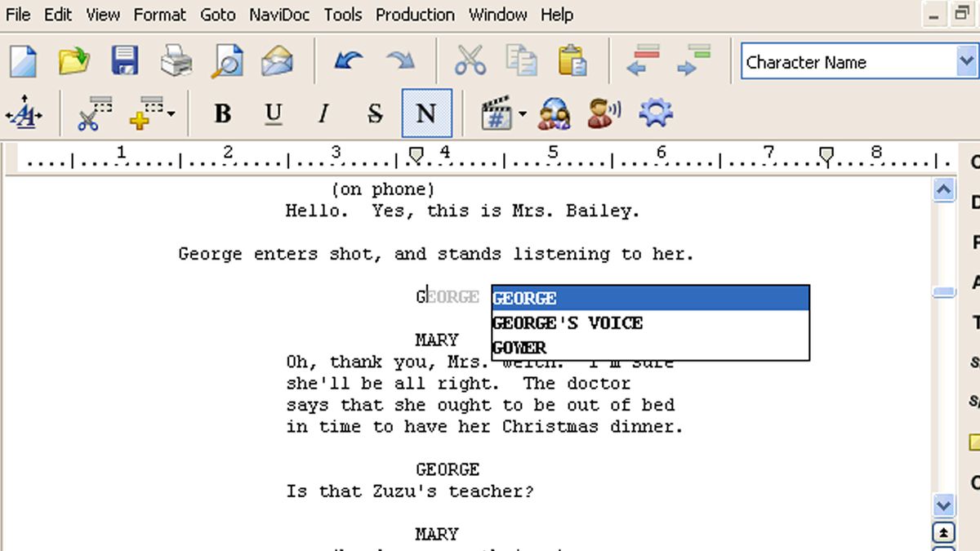980x551 pixels.
Task: Save the current script
Action: [x=124, y=60]
